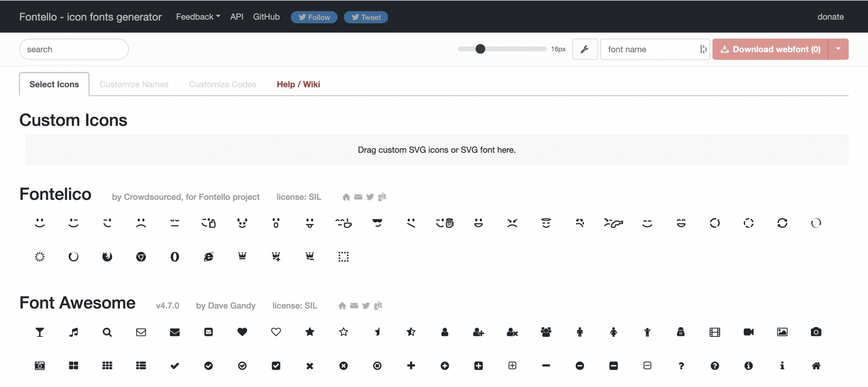
Task: Select the user-plus add user icon
Action: coord(479,332)
